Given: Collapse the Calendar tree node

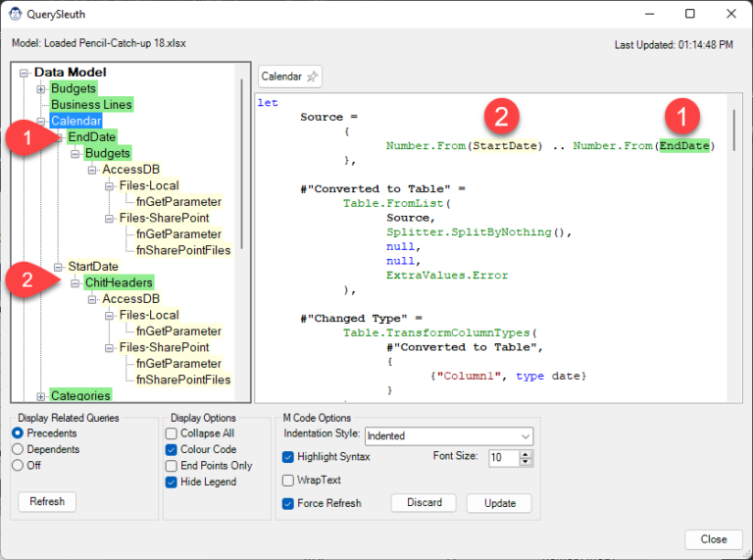Looking at the screenshot, I should (40, 122).
